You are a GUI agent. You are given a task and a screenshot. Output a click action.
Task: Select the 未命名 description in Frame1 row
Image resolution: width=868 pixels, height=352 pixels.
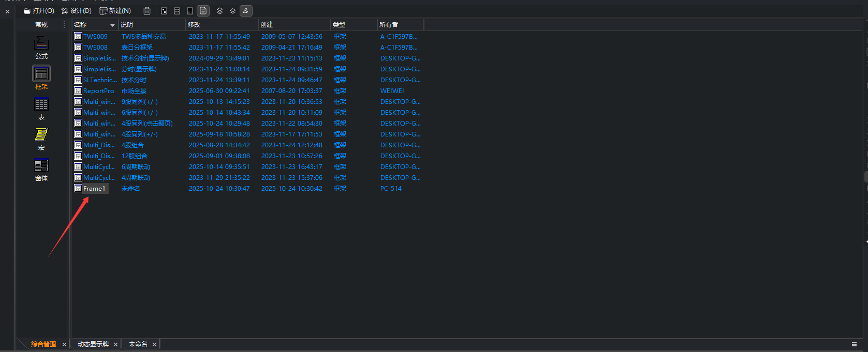click(130, 189)
